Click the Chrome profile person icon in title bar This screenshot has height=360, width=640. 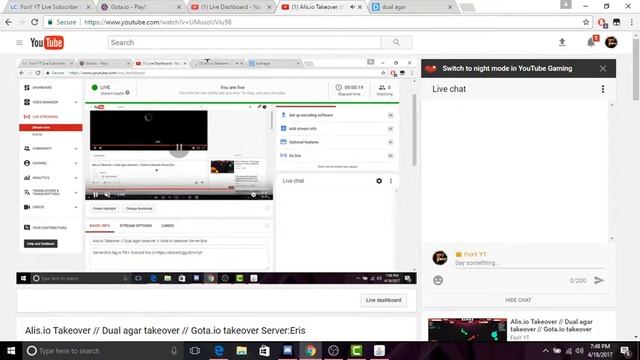(x=565, y=4)
